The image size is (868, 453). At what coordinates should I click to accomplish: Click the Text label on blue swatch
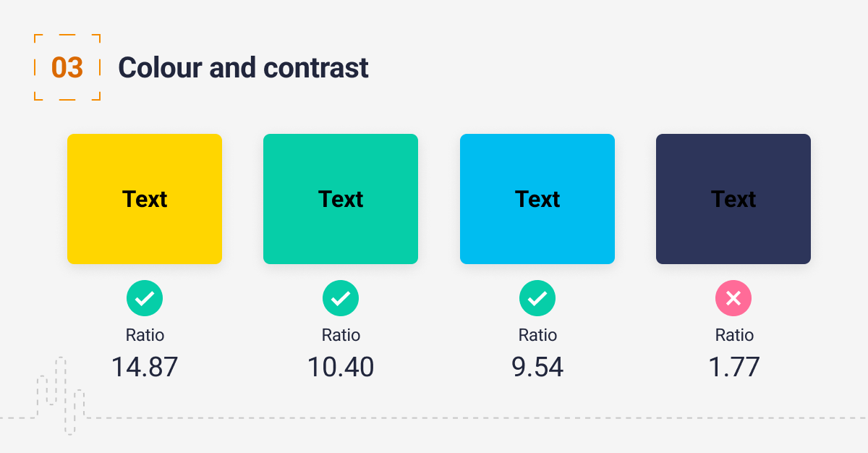537,199
